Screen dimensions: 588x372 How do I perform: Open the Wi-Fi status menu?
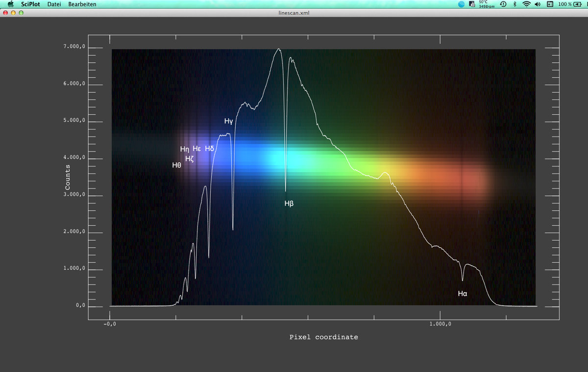(526, 4)
